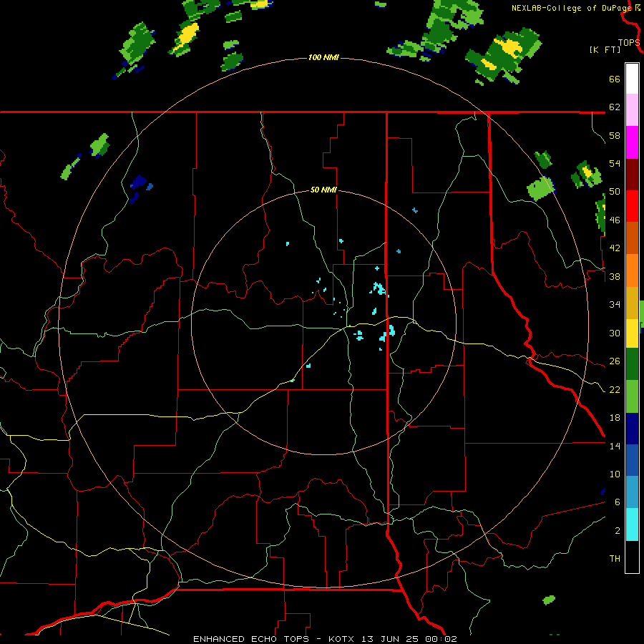This screenshot has height=644, width=644.
Task: Pick the light blue legend swatch
Action: tap(632, 492)
